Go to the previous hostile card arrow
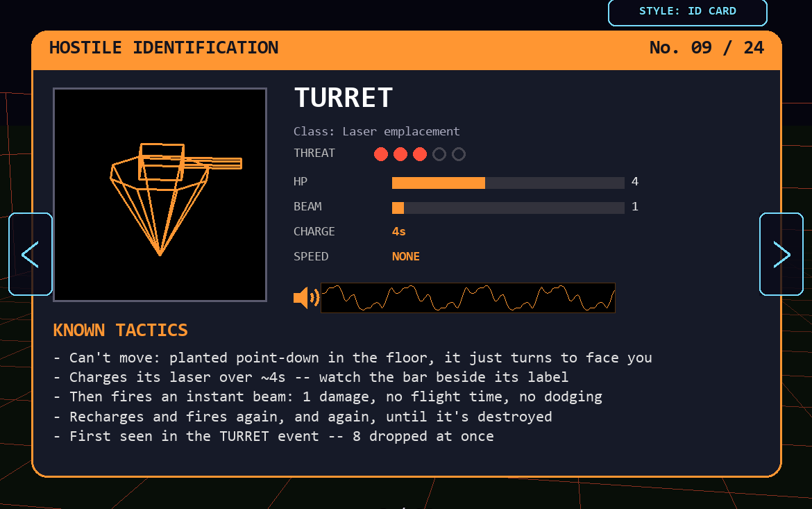Screen dimensions: 812x509 [x=31, y=254]
